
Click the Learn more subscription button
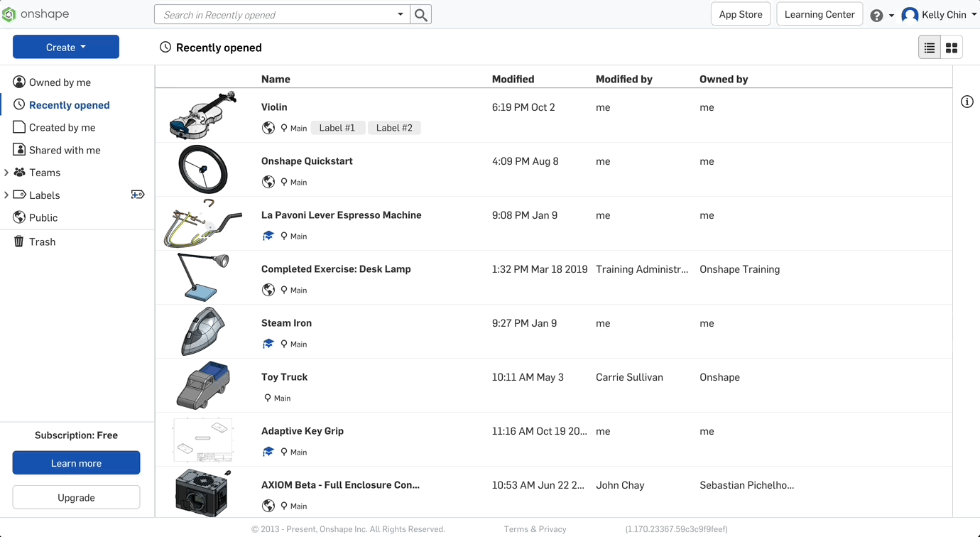point(76,463)
